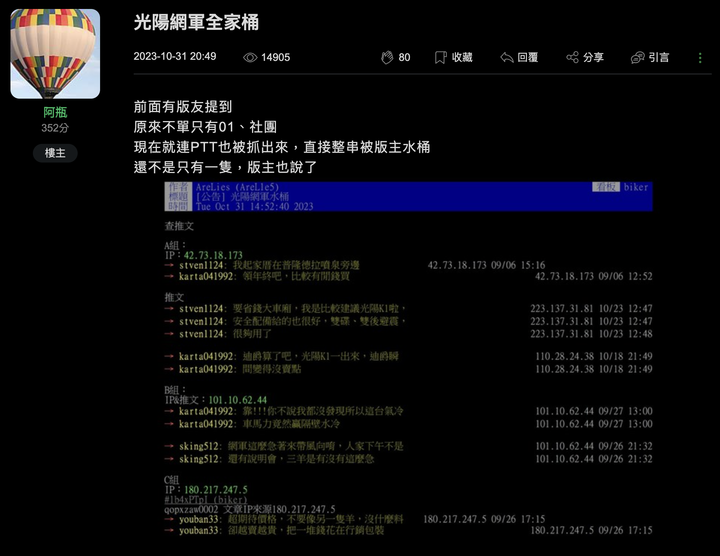Screen dimensions: 720x556
Task: Open the three-dot more options menu
Action: (x=700, y=58)
